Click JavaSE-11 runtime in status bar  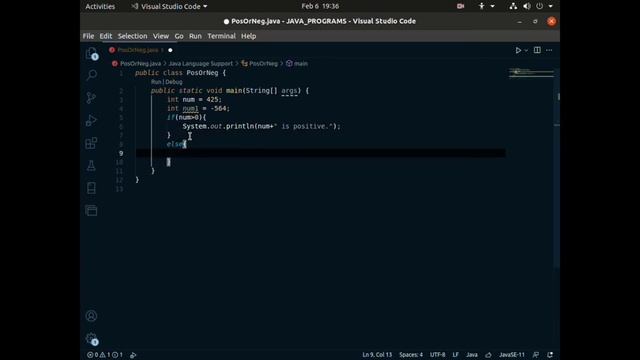pyautogui.click(x=512, y=355)
